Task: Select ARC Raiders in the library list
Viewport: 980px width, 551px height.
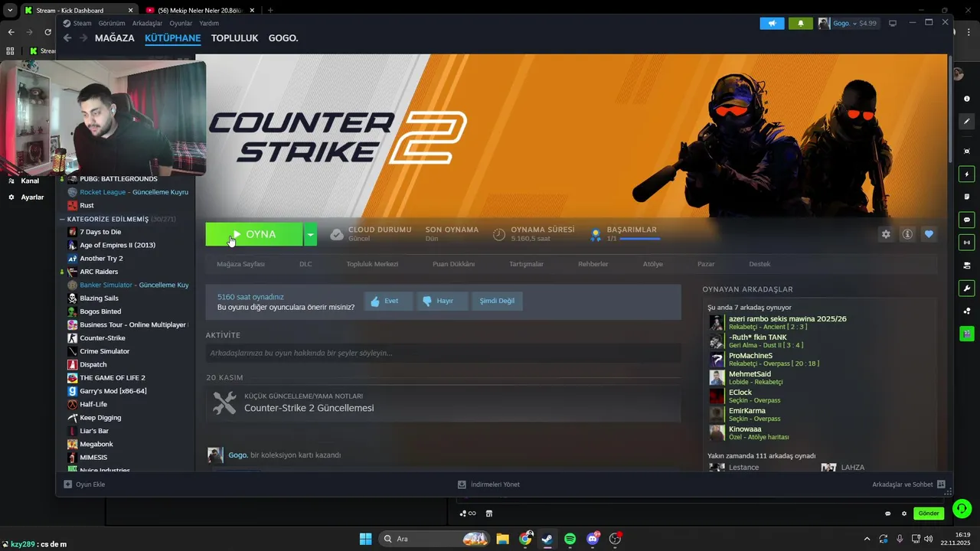Action: (99, 272)
